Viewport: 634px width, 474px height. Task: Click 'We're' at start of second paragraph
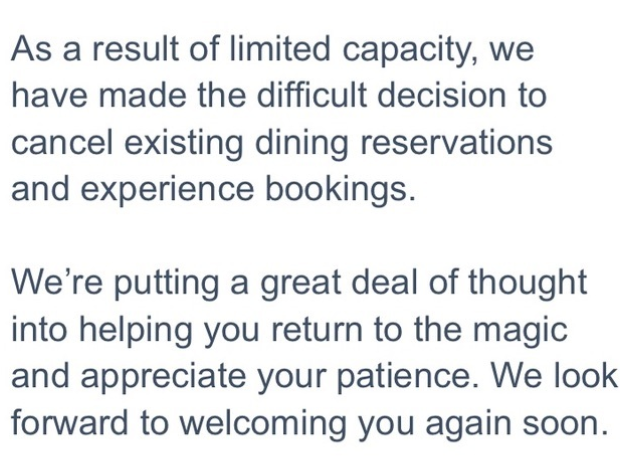[57, 282]
